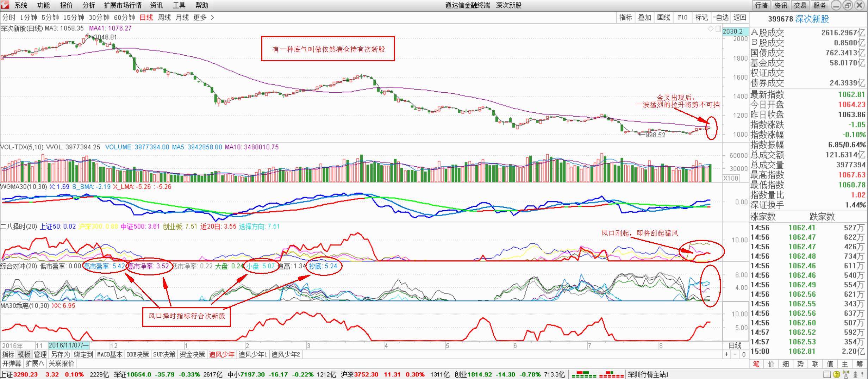The height and width of the screenshot is (379, 868).
Task: Open the 指标 dropdown in the chart toolbar
Action: (x=625, y=18)
